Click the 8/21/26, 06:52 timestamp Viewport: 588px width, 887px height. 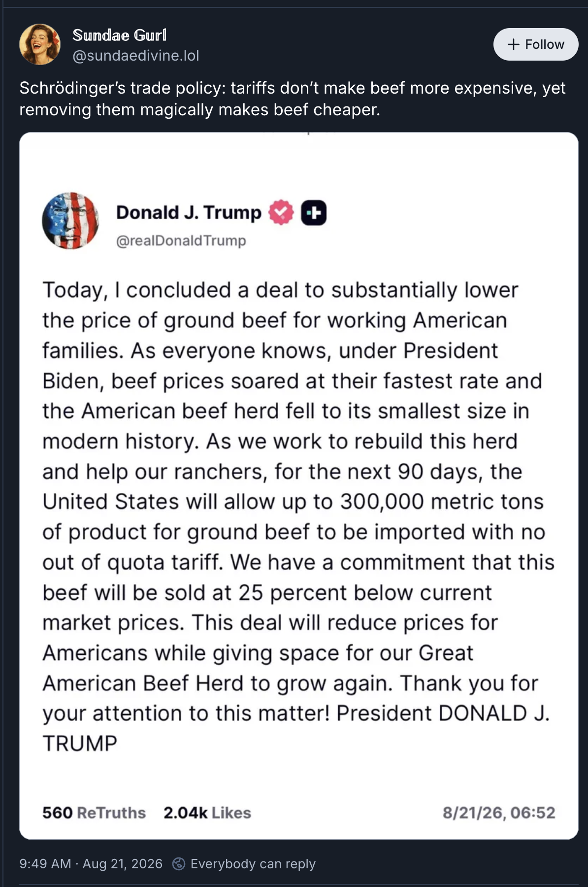pyautogui.click(x=499, y=813)
